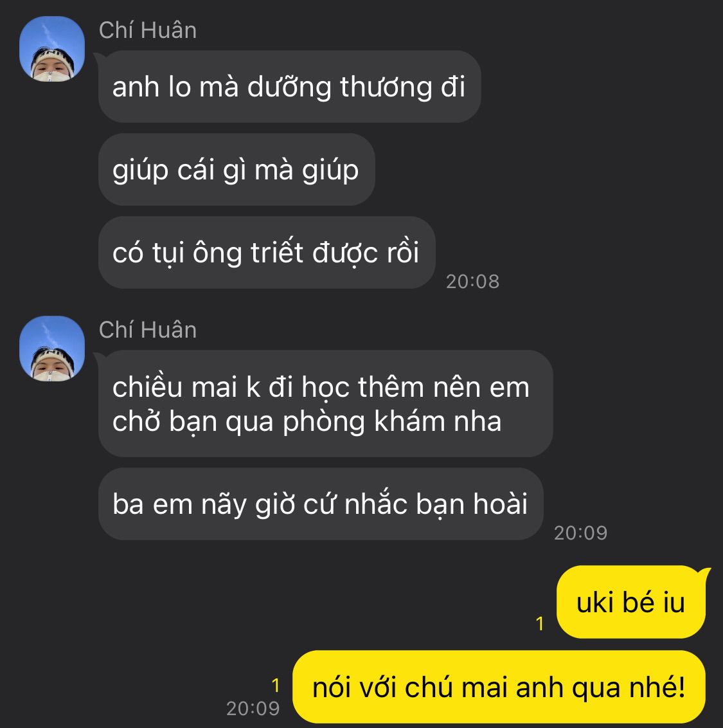Tap the 20:08 timestamp

(472, 281)
